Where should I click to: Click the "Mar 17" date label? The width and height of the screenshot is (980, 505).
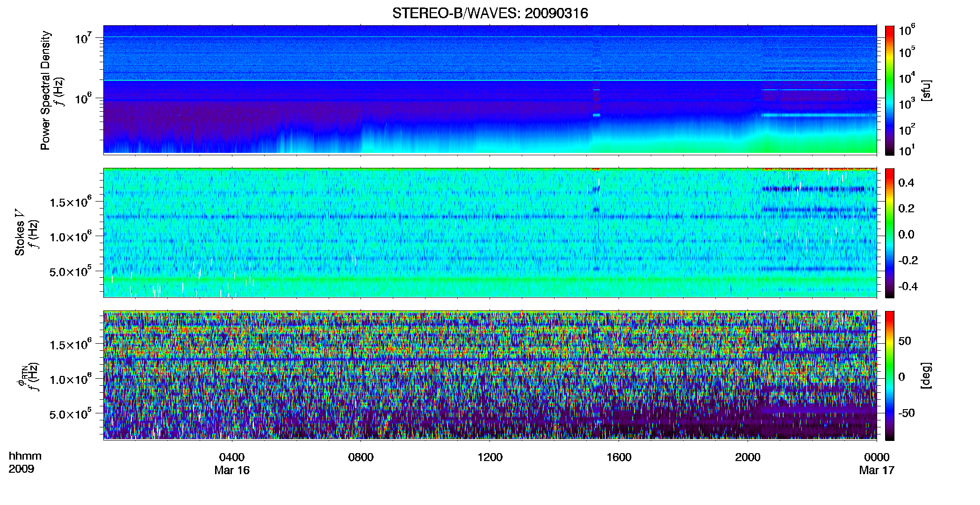[877, 470]
